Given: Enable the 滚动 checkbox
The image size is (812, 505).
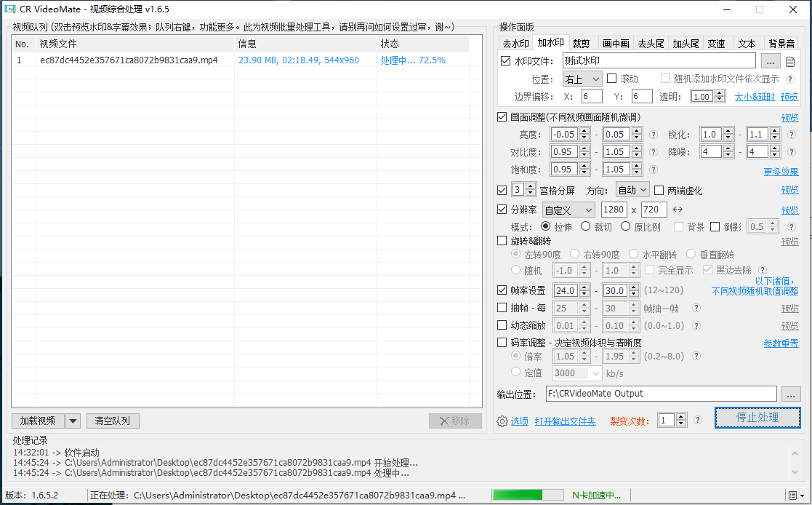Looking at the screenshot, I should (x=611, y=79).
